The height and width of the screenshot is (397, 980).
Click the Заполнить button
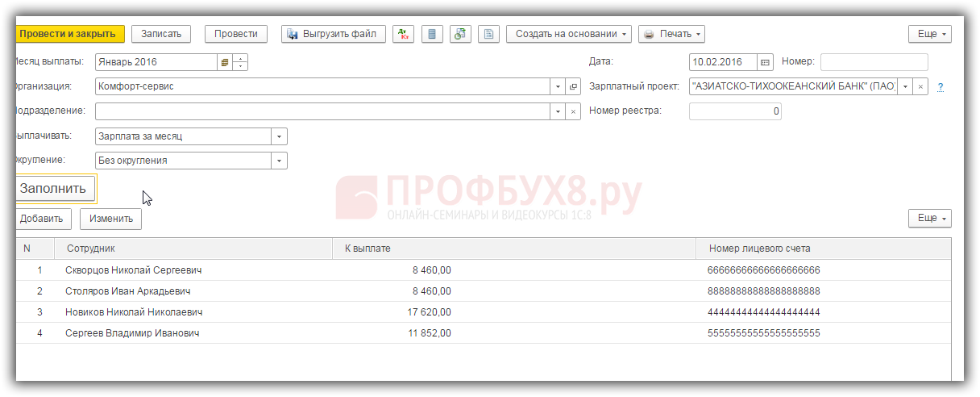54,189
